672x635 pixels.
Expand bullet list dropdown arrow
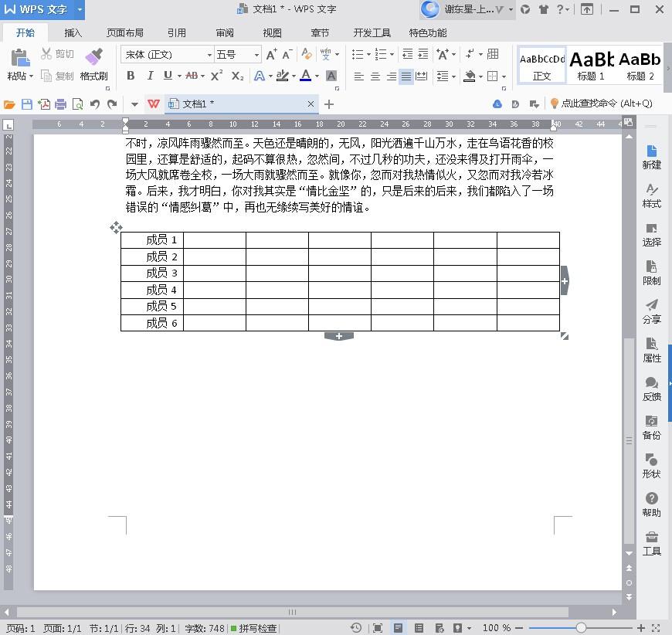(368, 54)
